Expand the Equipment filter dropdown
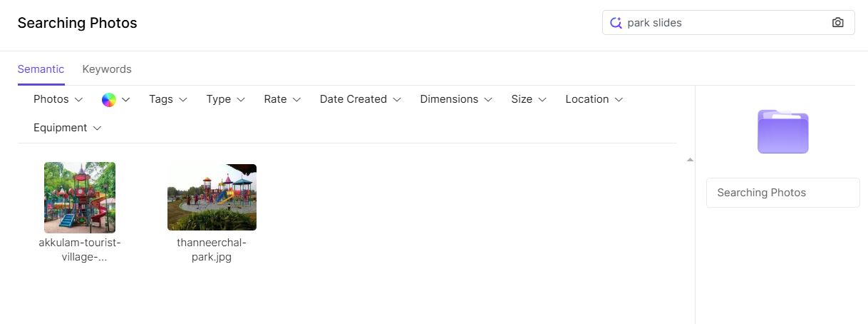The height and width of the screenshot is (324, 868). (x=67, y=128)
